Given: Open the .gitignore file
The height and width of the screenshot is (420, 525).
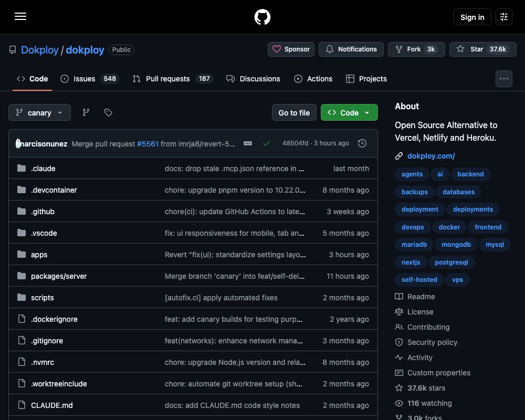Looking at the screenshot, I should click(x=47, y=341).
